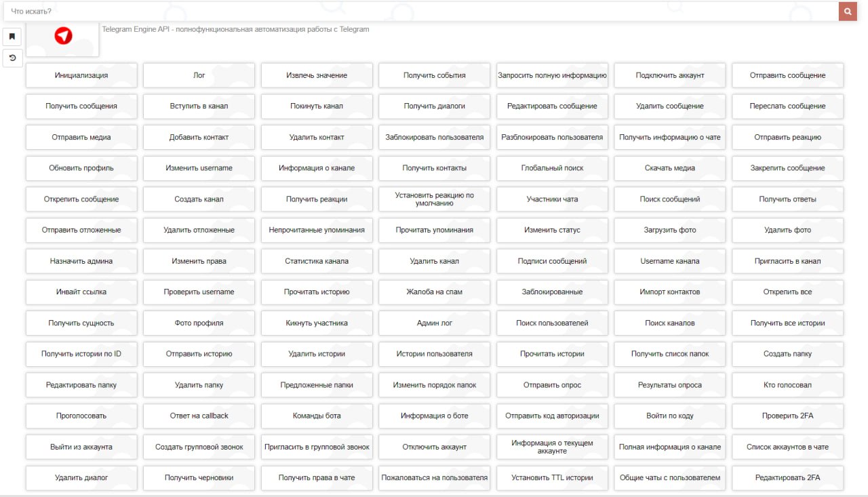868x497 pixels.
Task: Open 'Глобальный поиск' action
Action: pyautogui.click(x=553, y=168)
